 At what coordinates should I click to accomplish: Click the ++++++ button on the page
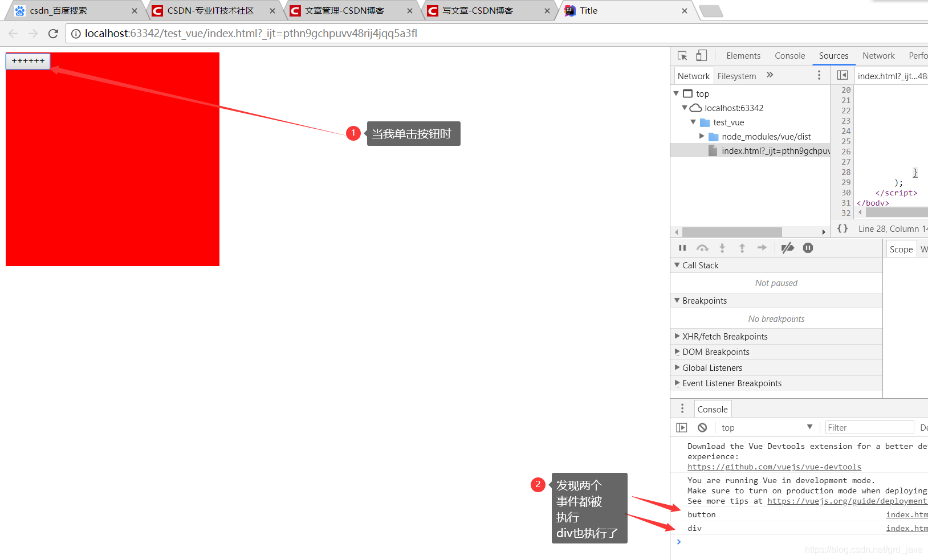tap(28, 61)
